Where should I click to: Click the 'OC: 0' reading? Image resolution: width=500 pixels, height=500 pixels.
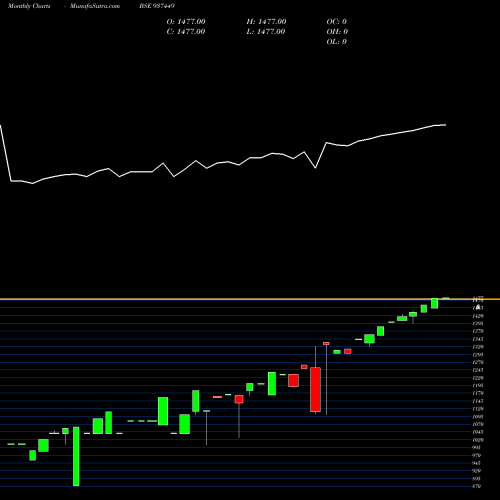tap(337, 22)
